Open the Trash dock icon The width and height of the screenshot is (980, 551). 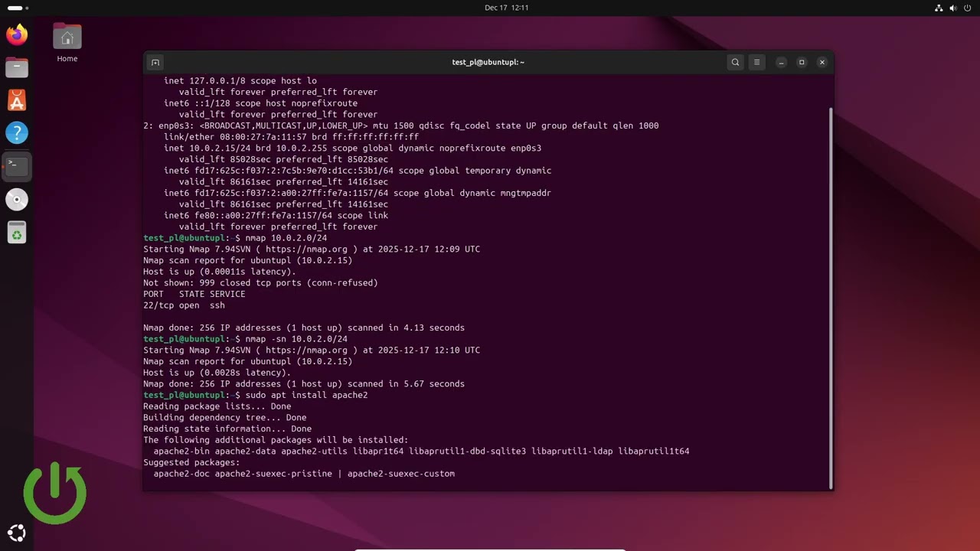pos(17,232)
